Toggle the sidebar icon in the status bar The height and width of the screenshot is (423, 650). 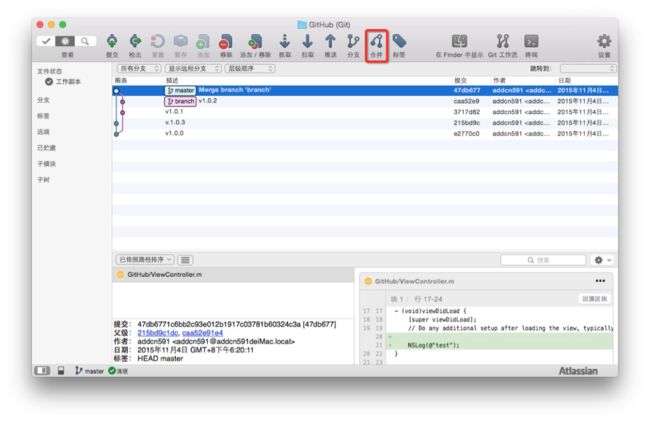pos(42,370)
